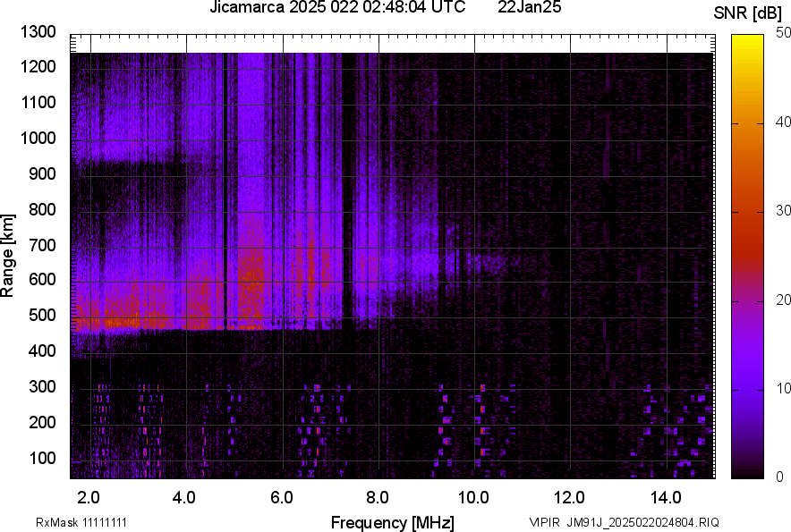Click the Frequency [MHz] axis title
Viewport: 791px width, 532px height.
point(392,522)
